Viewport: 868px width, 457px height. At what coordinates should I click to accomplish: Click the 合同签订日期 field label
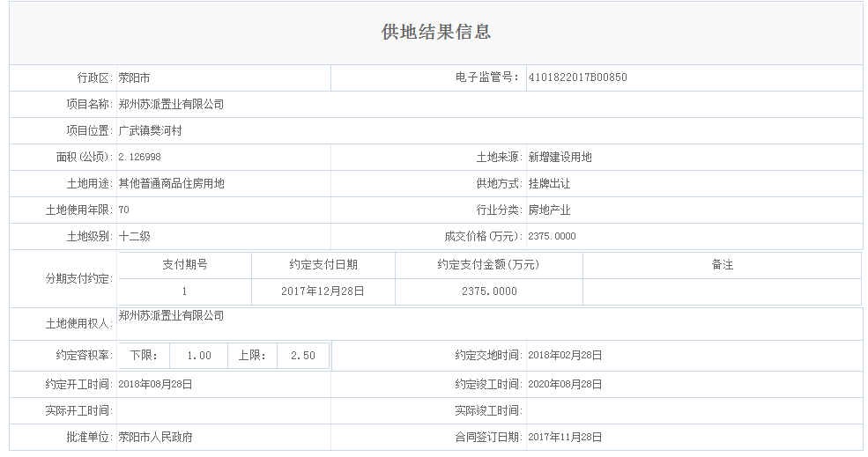(489, 437)
